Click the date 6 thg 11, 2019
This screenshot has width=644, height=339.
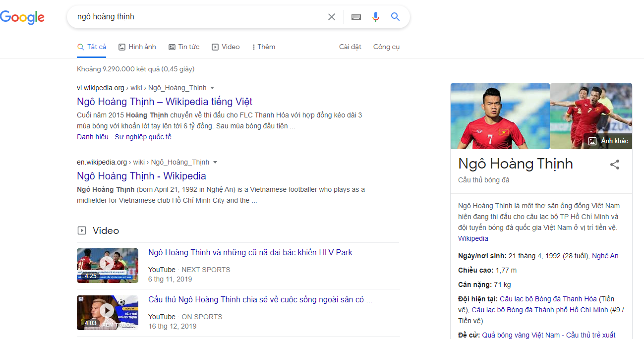coord(170,279)
